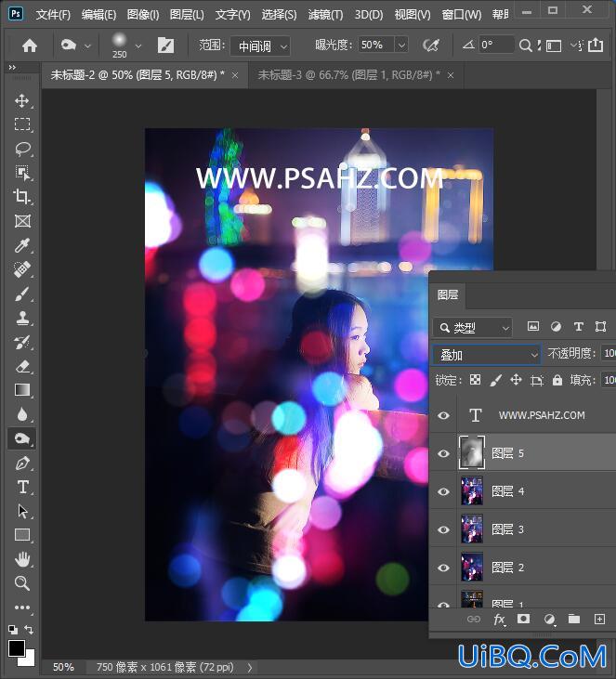Click the foreground color swatch
Image resolution: width=616 pixels, height=679 pixels.
tap(17, 648)
